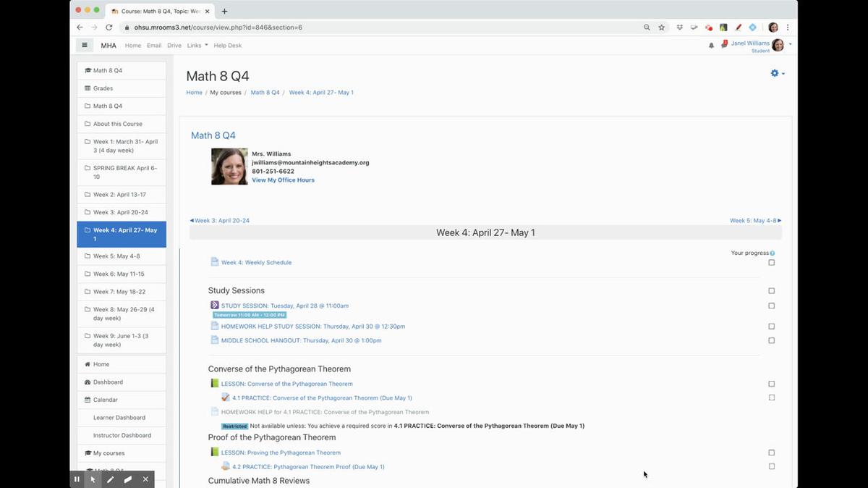Image resolution: width=868 pixels, height=488 pixels.
Task: Open Calendar in the sidebar
Action: click(x=122, y=400)
